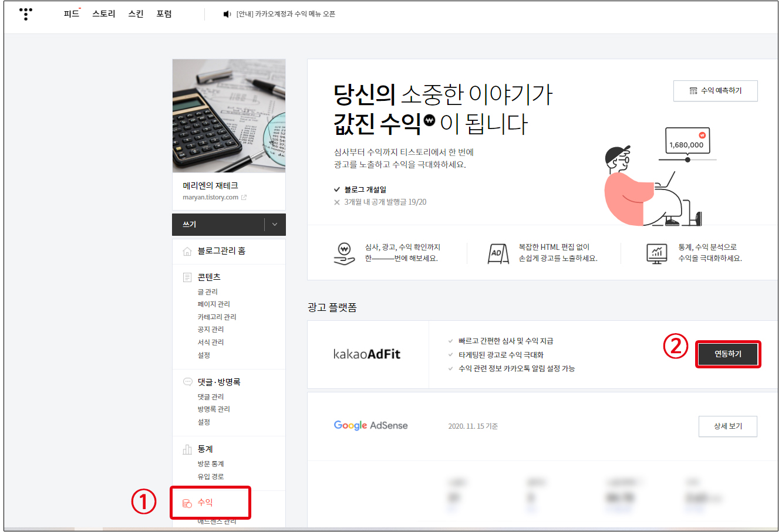This screenshot has height=532, width=782.
Task: Click the text 타게팅된 광고로 수익 극대화
Action: [501, 355]
